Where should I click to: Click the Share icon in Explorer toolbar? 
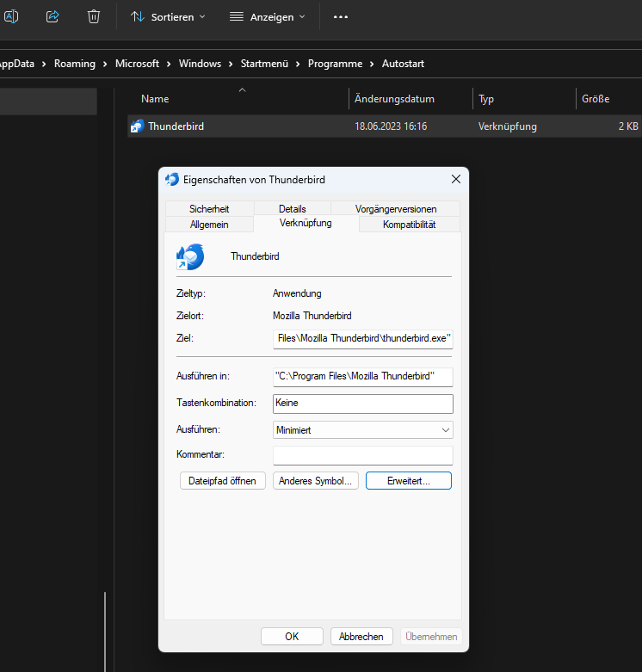(x=52, y=16)
